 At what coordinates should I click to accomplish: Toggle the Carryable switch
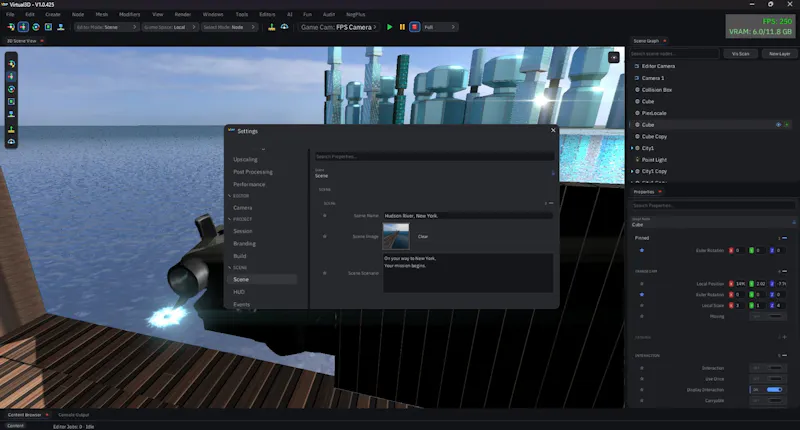(767, 401)
